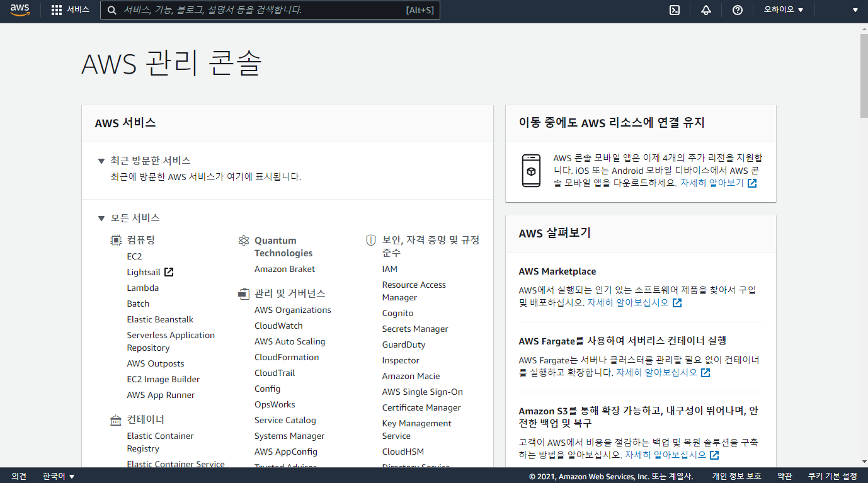Open the notifications bell icon

[x=705, y=10]
